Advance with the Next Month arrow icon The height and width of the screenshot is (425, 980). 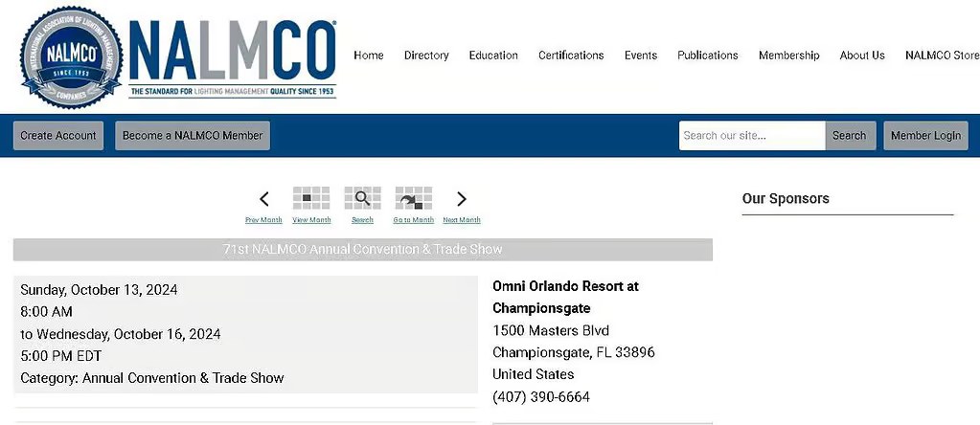(461, 199)
